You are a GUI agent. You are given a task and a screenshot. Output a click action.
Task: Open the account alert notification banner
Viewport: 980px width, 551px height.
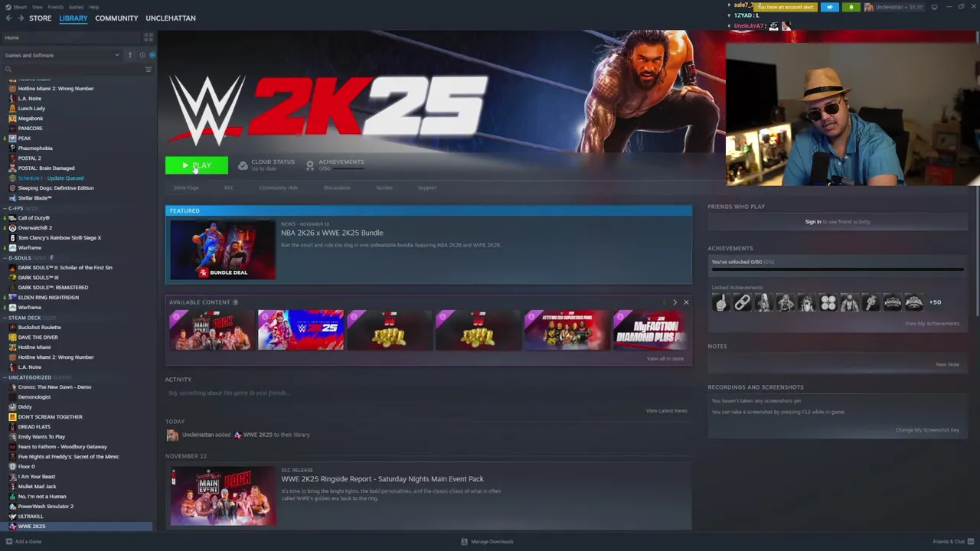point(786,7)
